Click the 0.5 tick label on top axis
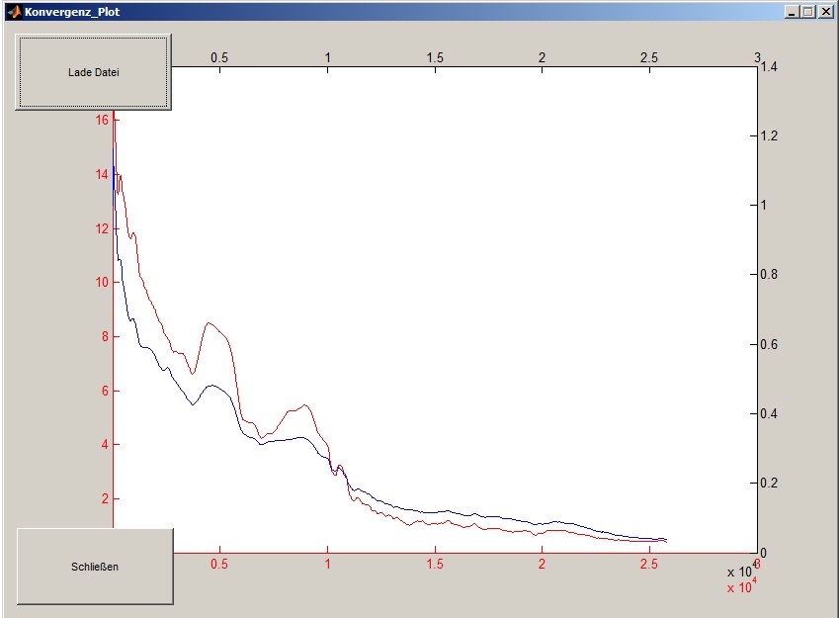The height and width of the screenshot is (618, 840). click(219, 57)
